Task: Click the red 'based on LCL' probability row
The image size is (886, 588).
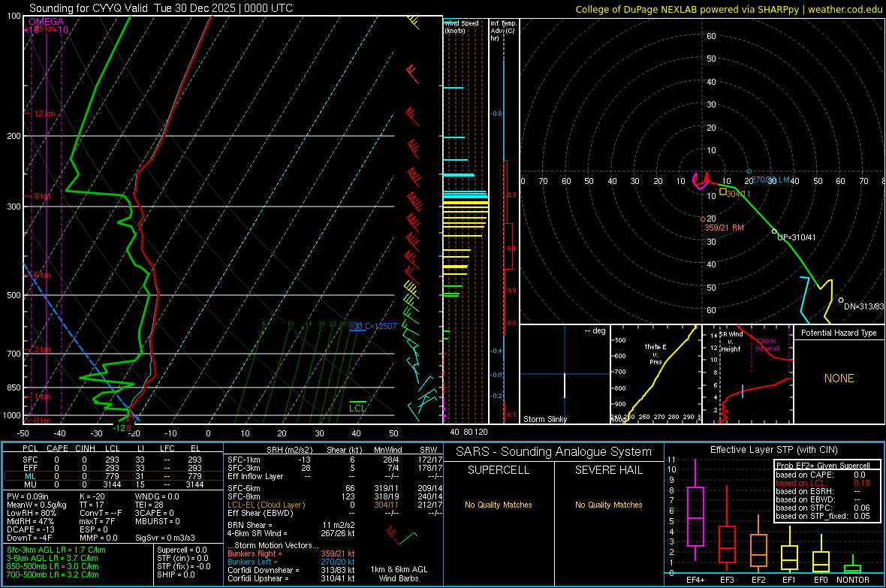Action: (823, 484)
